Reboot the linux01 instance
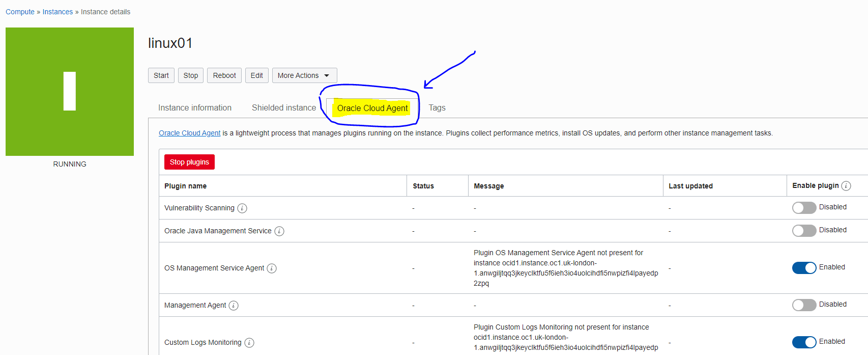Viewport: 868px width, 355px height. pyautogui.click(x=224, y=75)
